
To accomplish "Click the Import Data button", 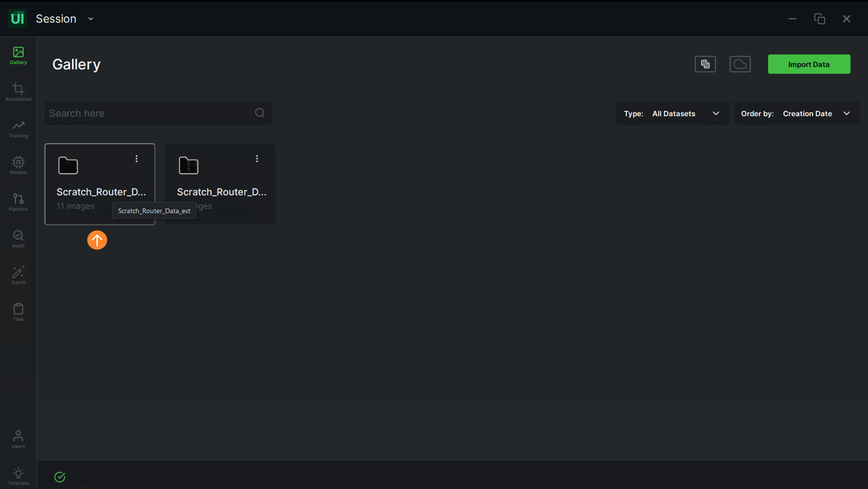I will point(809,64).
